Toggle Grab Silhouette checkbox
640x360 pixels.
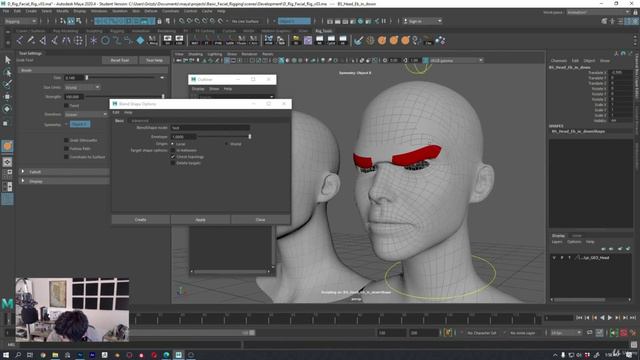[67, 140]
